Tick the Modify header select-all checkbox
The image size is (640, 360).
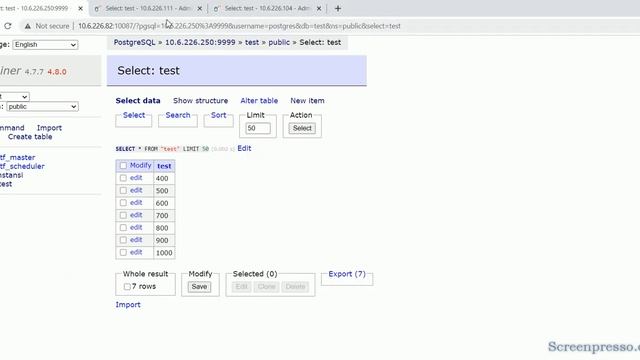pyautogui.click(x=123, y=165)
